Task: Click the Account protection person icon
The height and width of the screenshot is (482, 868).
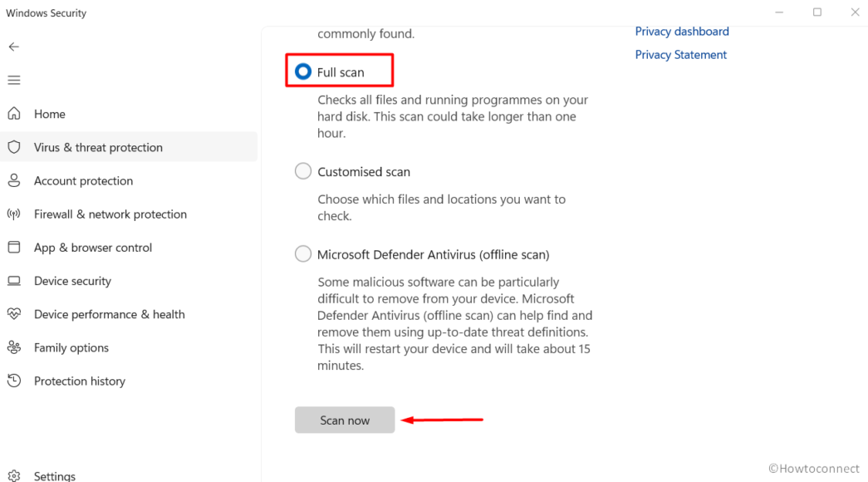Action: pos(13,180)
